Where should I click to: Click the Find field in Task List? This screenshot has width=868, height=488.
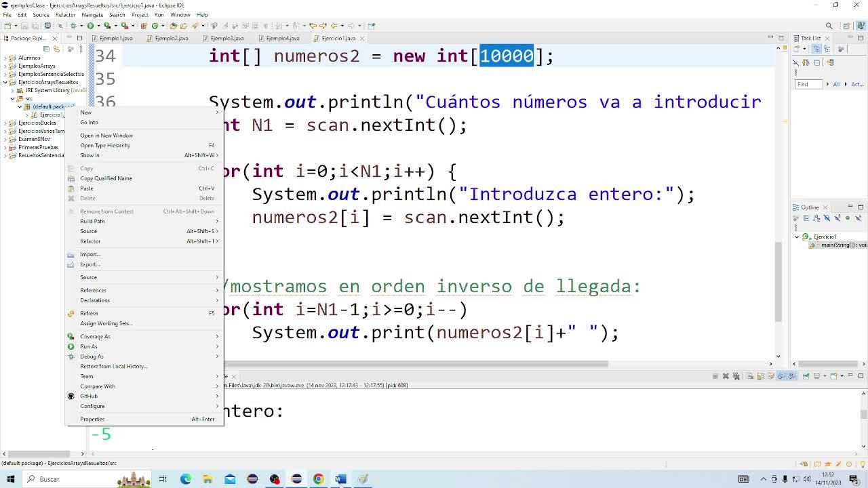coord(808,84)
